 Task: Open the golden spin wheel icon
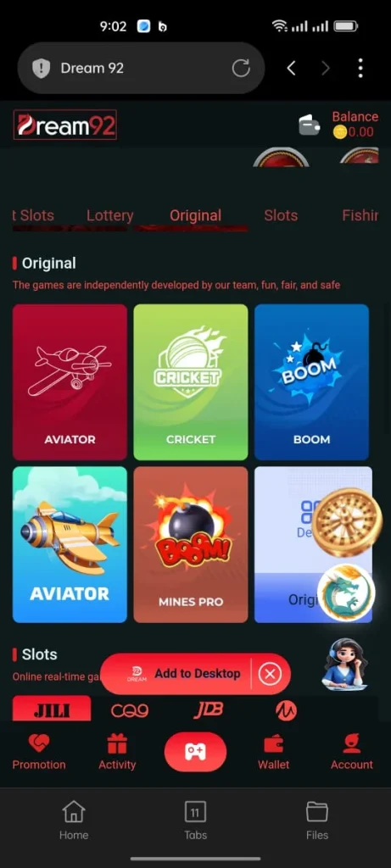347,522
